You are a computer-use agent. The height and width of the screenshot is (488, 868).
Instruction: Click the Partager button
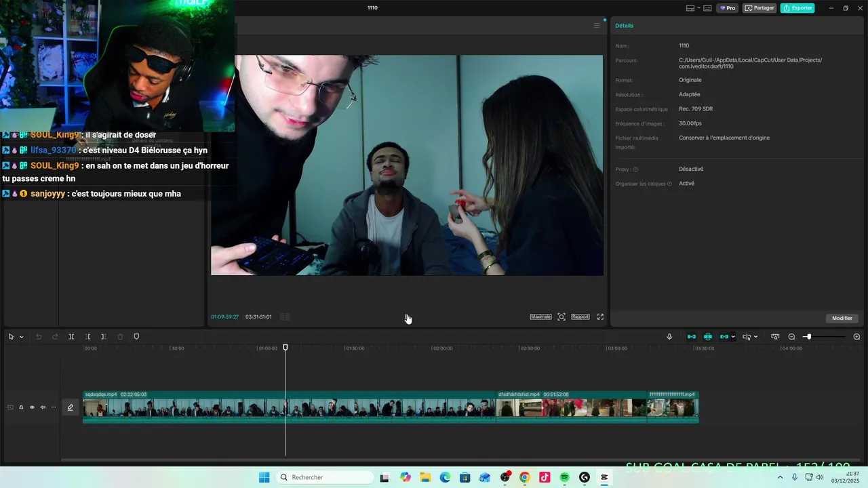click(759, 8)
